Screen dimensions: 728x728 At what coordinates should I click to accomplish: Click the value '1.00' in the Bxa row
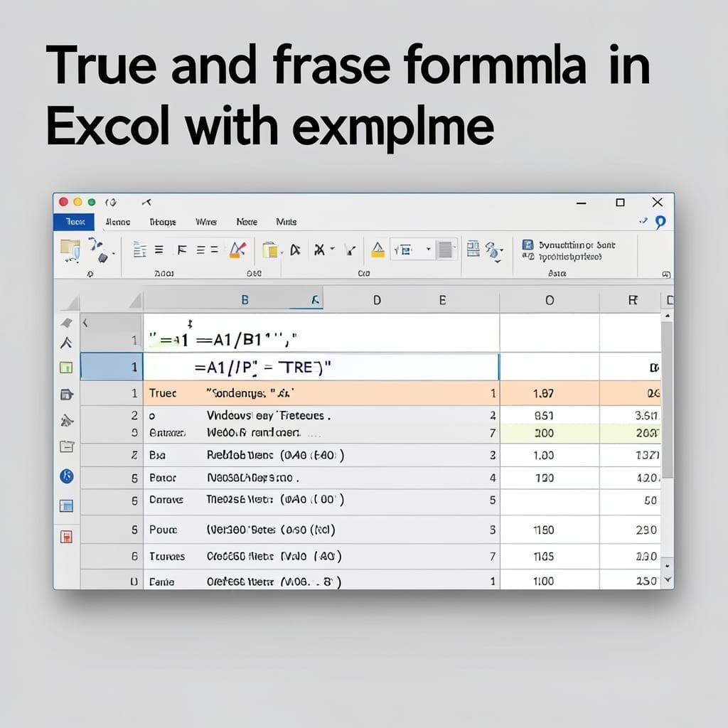[543, 455]
